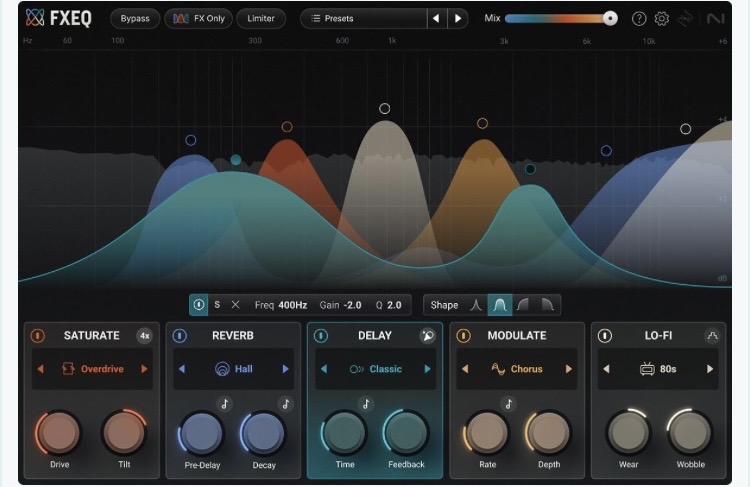Enable FX Only mode
Image resolution: width=750 pixels, height=487 pixels.
(x=199, y=19)
